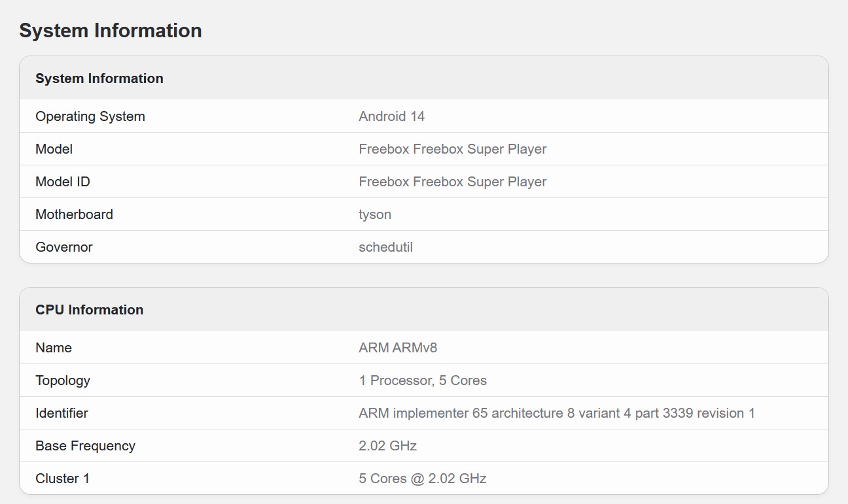
Task: Click the Identifier row label
Action: tap(62, 413)
